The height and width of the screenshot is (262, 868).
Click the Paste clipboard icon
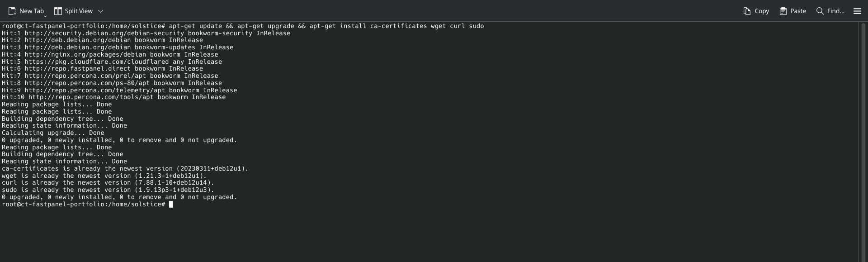pos(783,11)
